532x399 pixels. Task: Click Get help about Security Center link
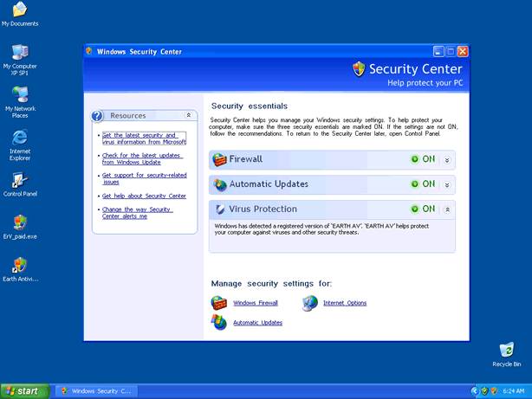pos(144,196)
